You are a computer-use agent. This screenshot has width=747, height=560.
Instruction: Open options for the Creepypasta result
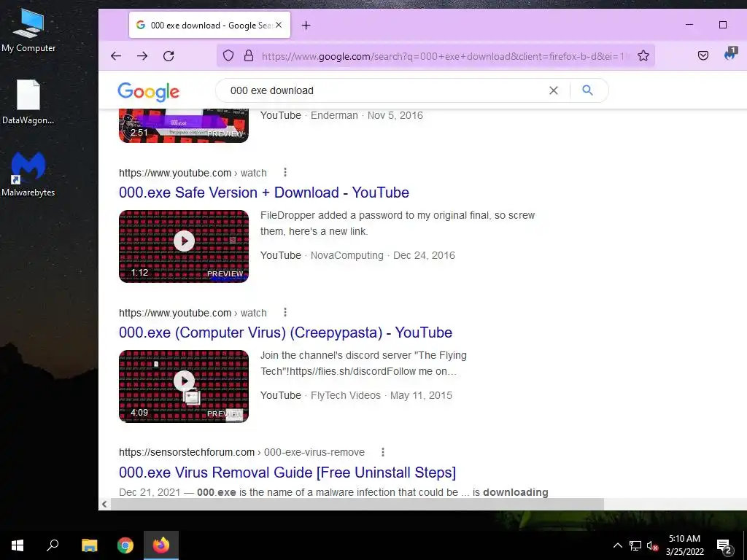(x=285, y=312)
